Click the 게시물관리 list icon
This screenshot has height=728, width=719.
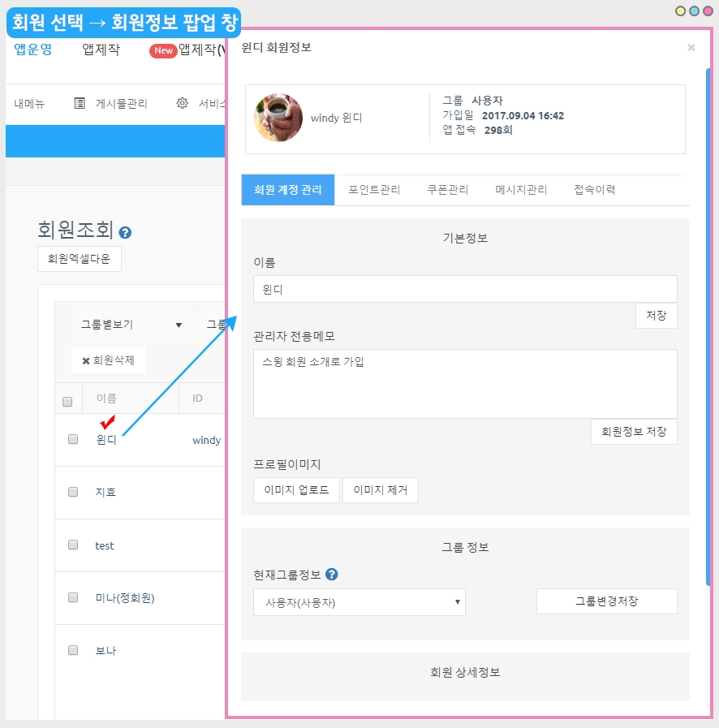[80, 103]
